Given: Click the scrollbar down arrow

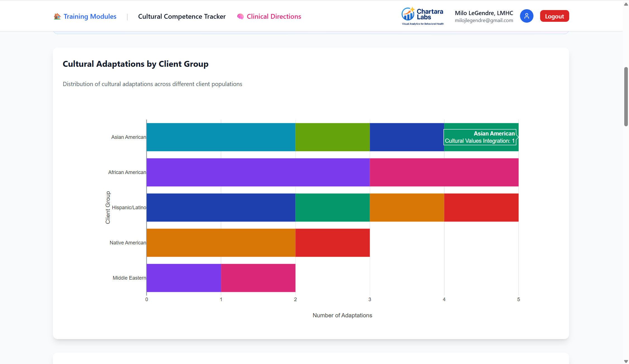Looking at the screenshot, I should (626, 361).
